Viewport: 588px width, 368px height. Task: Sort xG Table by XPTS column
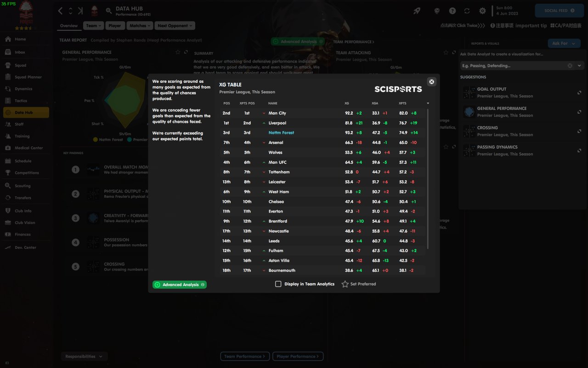402,103
